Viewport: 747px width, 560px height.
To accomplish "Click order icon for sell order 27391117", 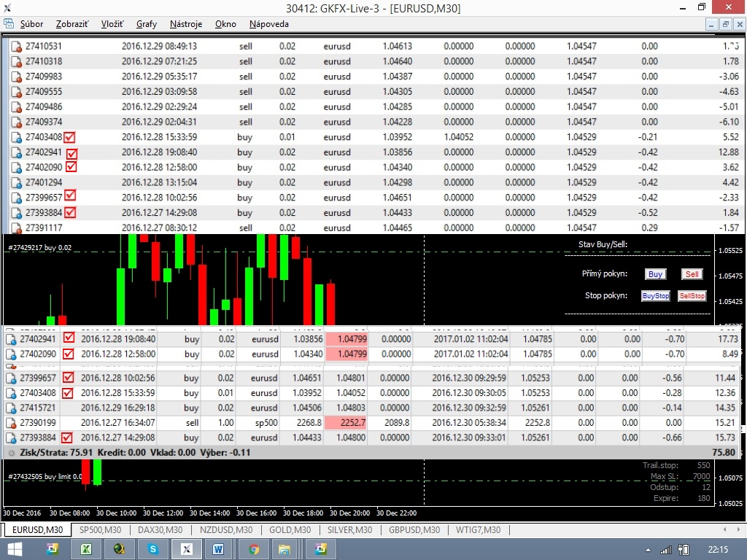I will coord(16,228).
